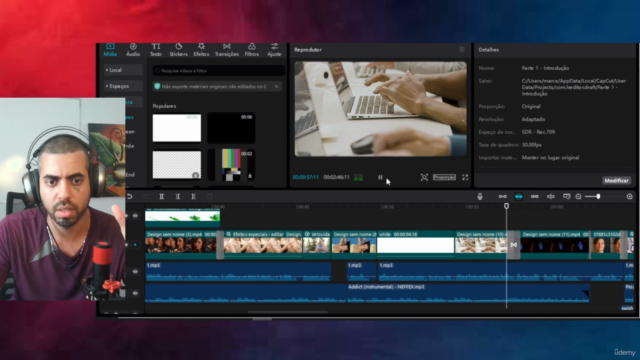Image resolution: width=640 pixels, height=360 pixels.
Task: Open the cover settings icon in timeline toolbar
Action: tap(567, 197)
